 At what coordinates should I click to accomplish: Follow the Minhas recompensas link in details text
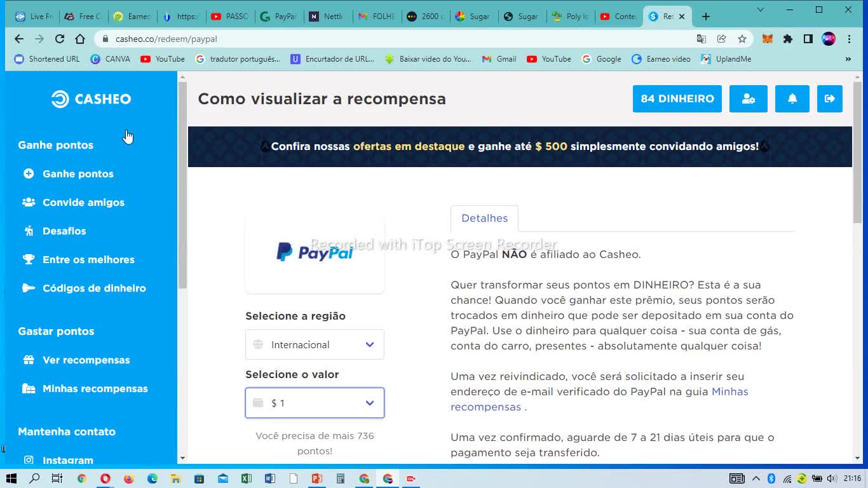pyautogui.click(x=599, y=399)
